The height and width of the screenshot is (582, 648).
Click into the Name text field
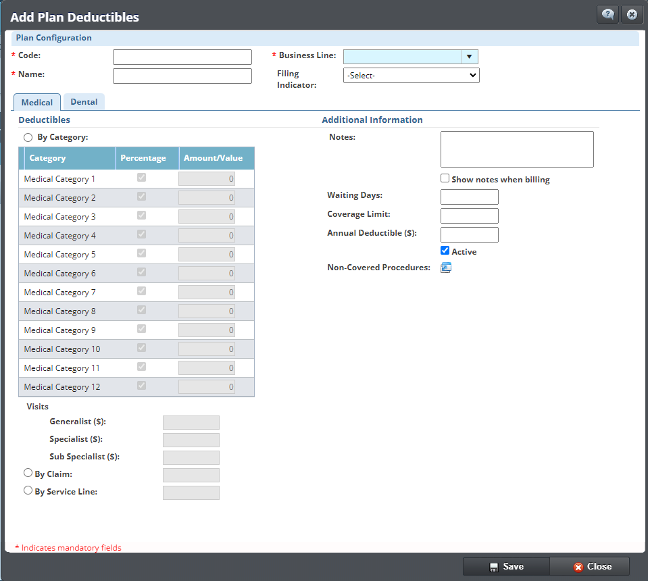tap(182, 76)
